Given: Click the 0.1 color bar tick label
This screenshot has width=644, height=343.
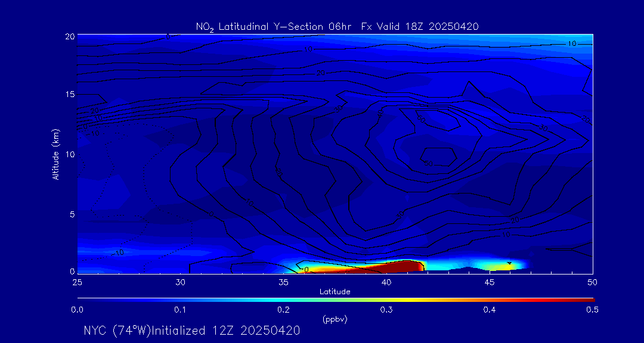Looking at the screenshot, I should (180, 310).
